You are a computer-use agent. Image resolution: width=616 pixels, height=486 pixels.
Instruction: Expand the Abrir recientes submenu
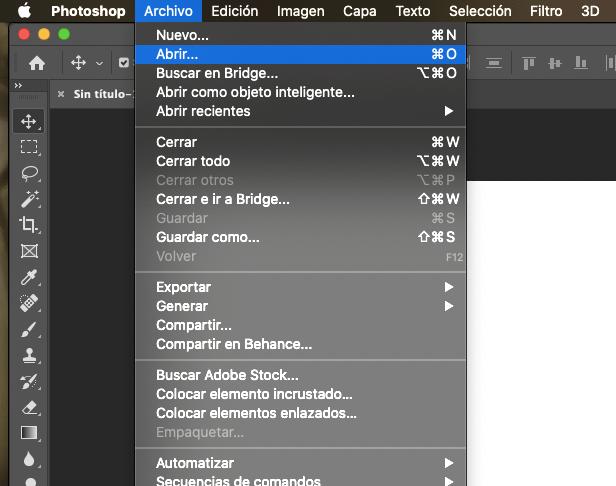click(301, 111)
